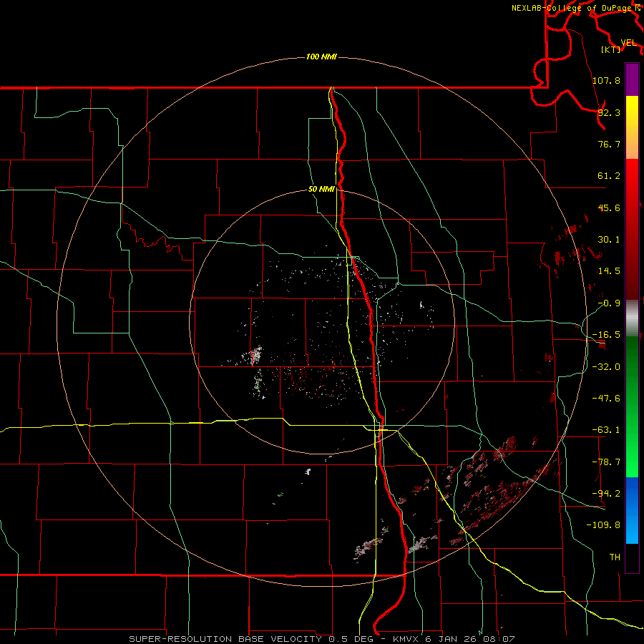644x644 pixels.
Task: Click the -63.1 value on velocity scale
Action: coord(606,430)
